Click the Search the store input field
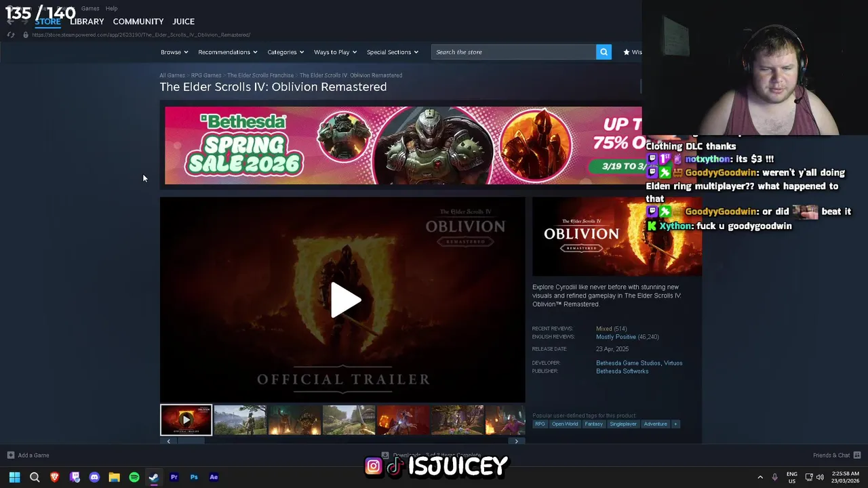 click(513, 52)
